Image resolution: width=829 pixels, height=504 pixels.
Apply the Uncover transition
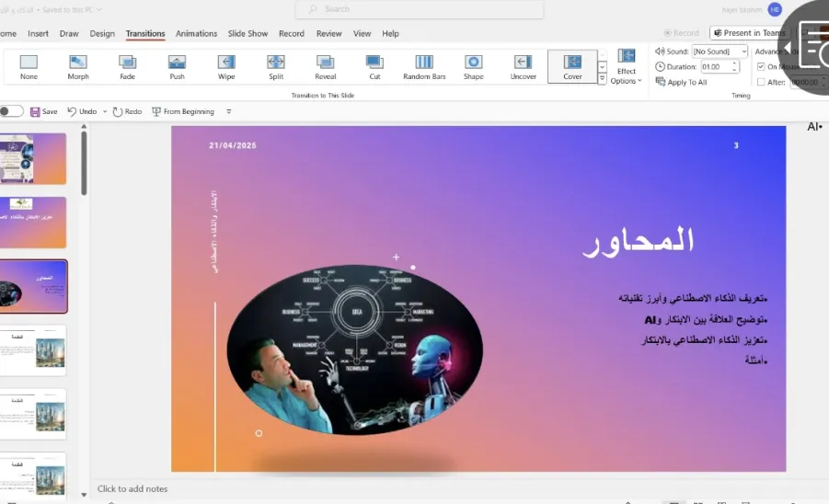point(523,67)
